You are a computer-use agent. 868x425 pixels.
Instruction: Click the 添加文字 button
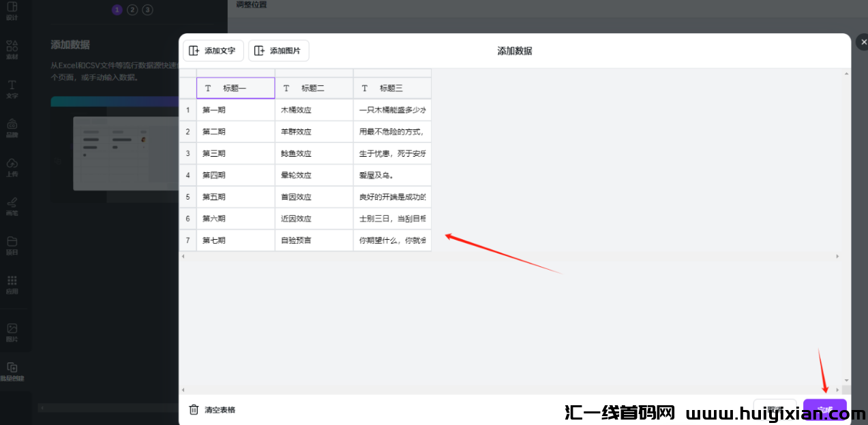(x=213, y=50)
